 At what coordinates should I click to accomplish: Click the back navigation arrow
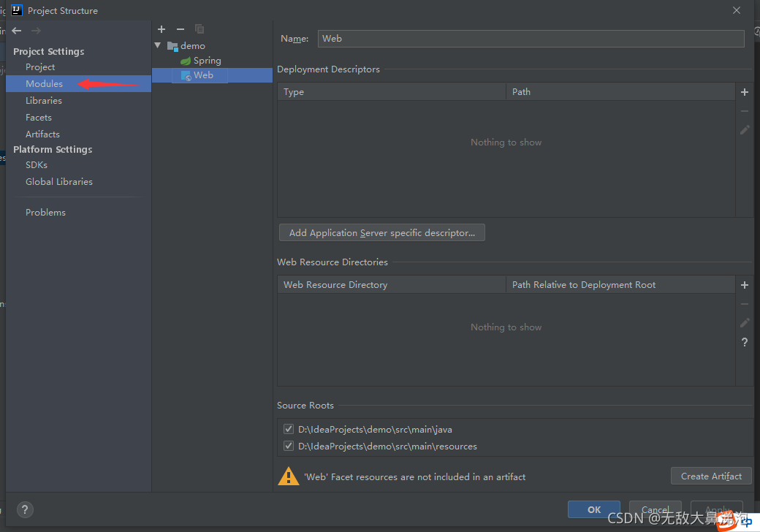17,31
